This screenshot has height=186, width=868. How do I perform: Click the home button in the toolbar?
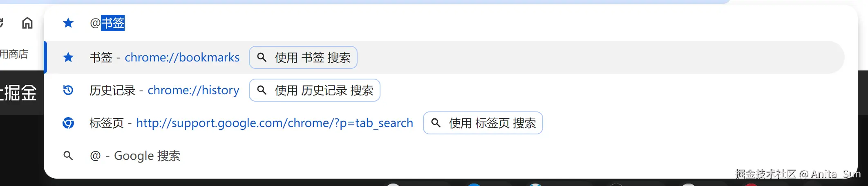[x=27, y=23]
